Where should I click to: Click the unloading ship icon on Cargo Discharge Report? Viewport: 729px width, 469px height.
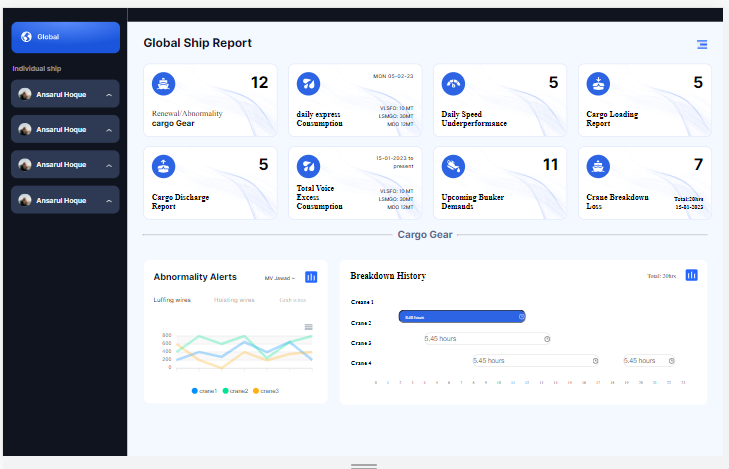164,166
